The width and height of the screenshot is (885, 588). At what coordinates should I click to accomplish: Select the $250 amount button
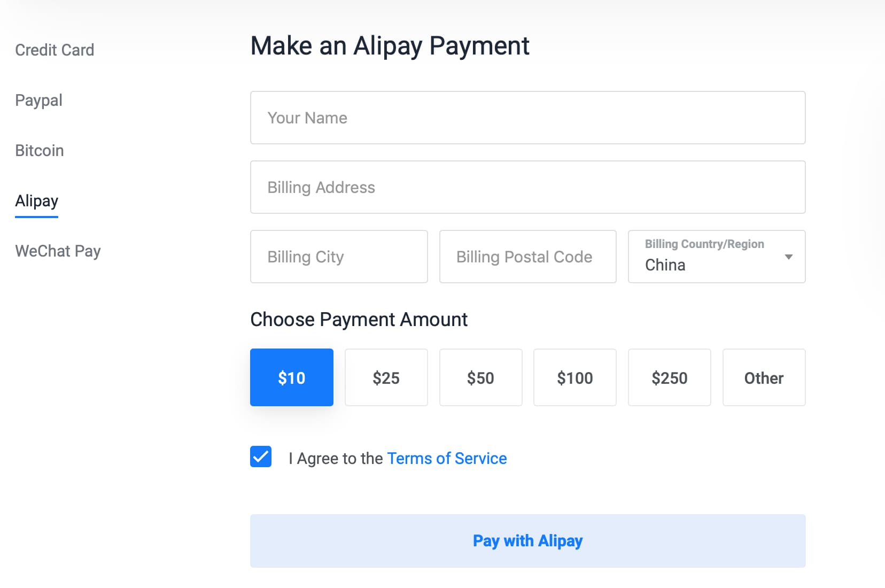point(669,377)
